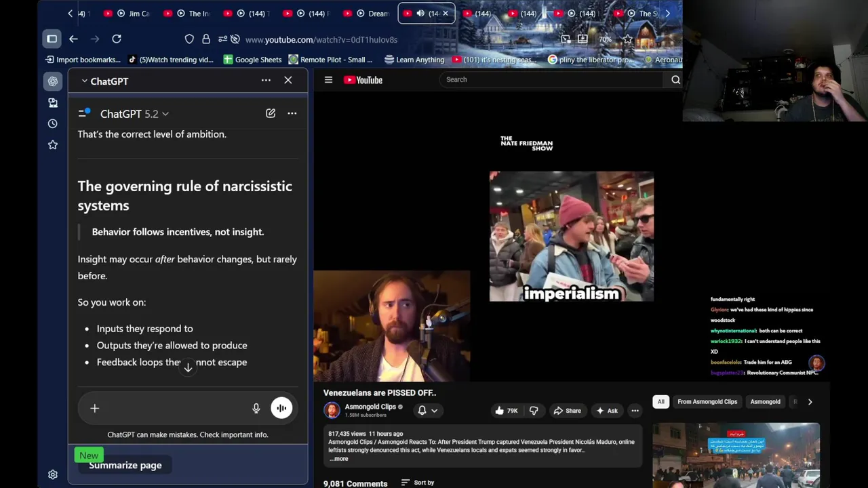The width and height of the screenshot is (868, 488).
Task: Like the video with 79K likes
Action: click(506, 410)
